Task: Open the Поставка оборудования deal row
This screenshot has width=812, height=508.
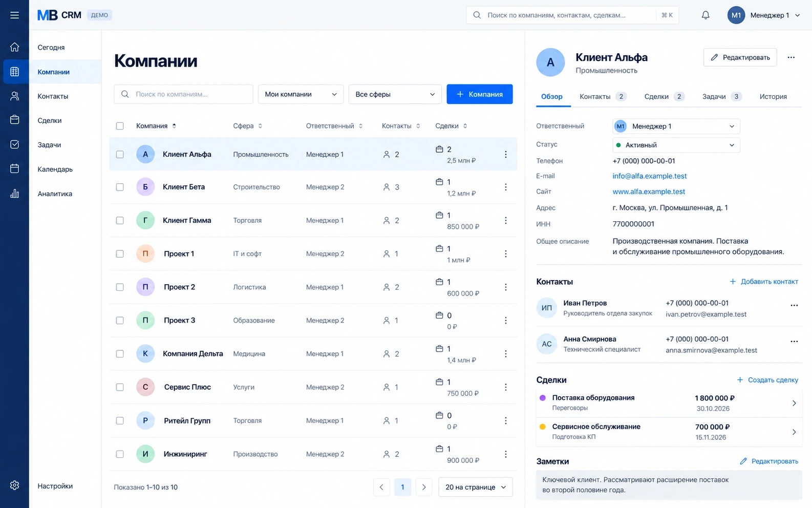Action: [669, 403]
